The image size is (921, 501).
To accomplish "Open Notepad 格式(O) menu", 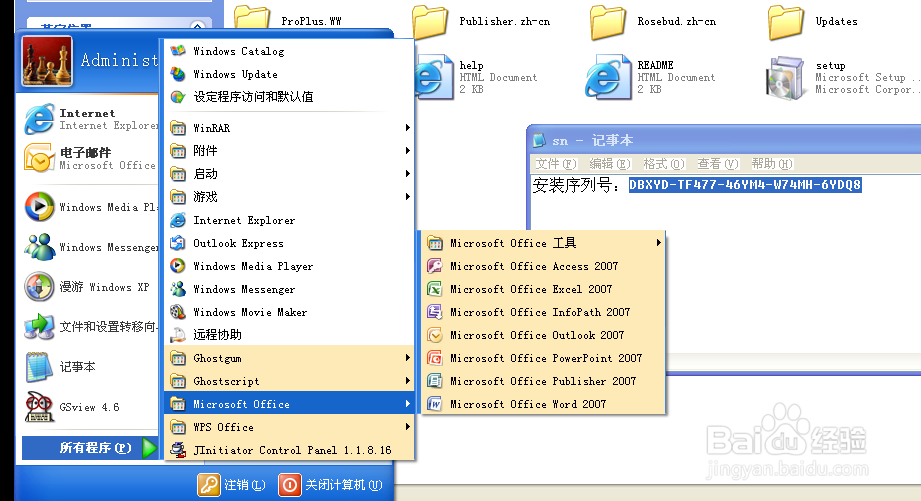I will [664, 164].
